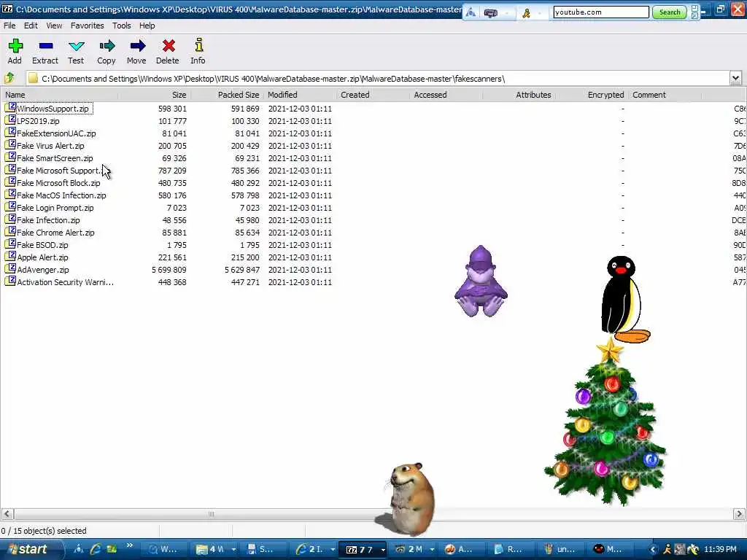Click the Christmas tree desktop decoration
The image size is (747, 560).
[x=606, y=421]
